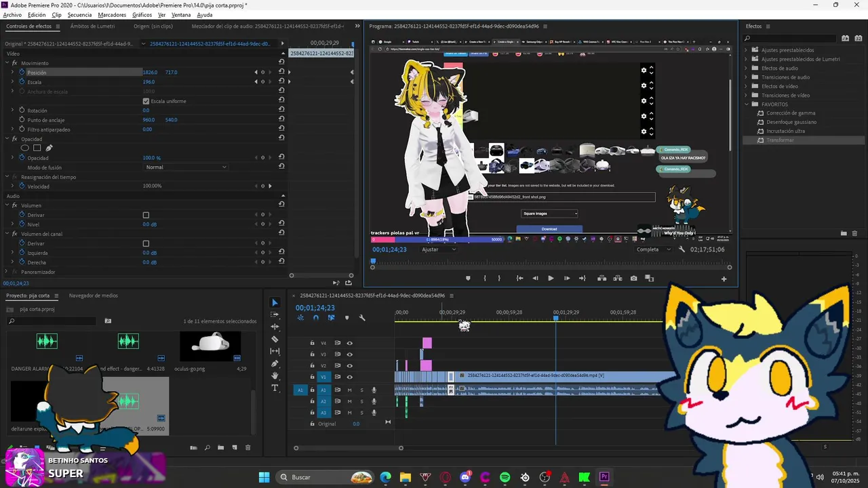868x488 pixels.
Task: Select the Hand tool
Action: click(x=275, y=375)
